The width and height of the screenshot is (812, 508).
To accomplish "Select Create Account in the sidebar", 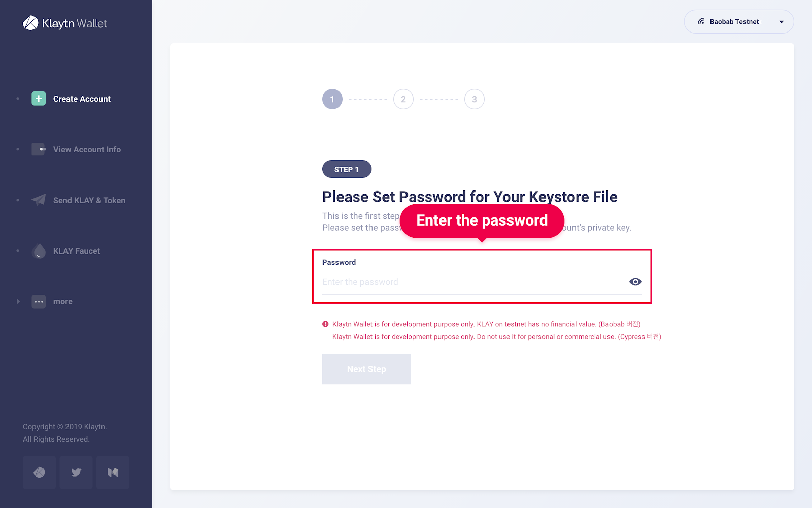I will click(81, 99).
